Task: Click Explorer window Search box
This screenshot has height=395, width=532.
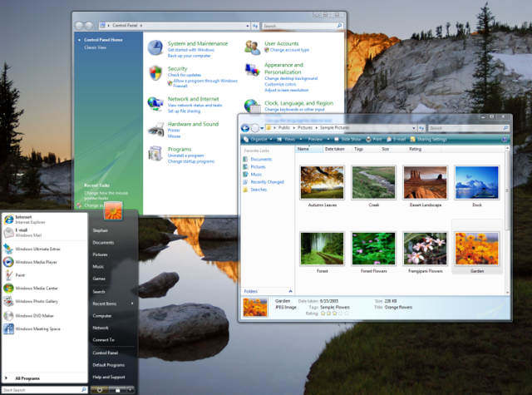Action: 468,128
